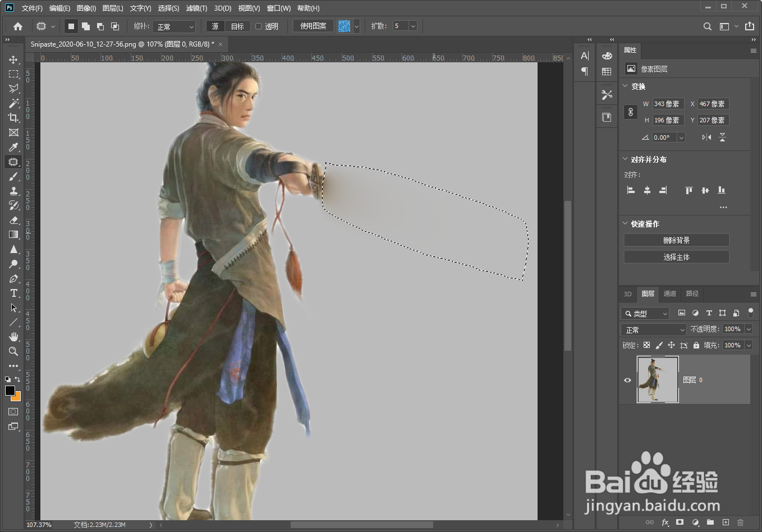Select the Horizontal Type tool
762x532 pixels.
point(13,293)
